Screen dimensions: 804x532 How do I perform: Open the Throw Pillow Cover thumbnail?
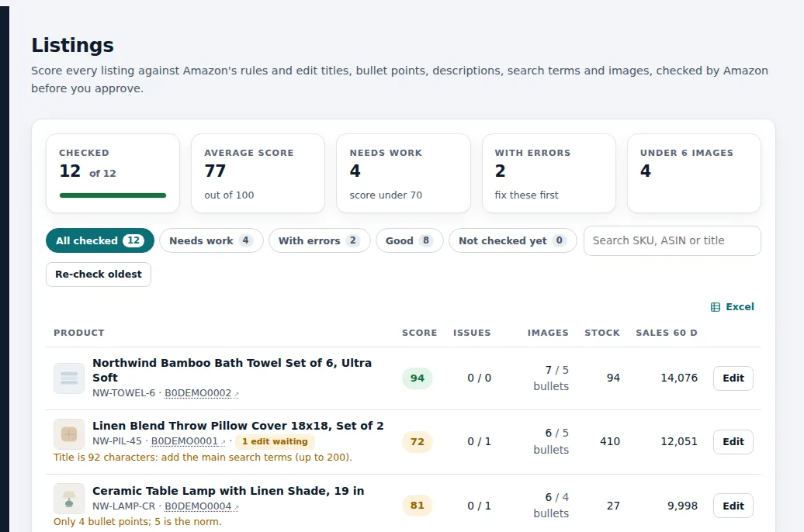[x=69, y=434]
